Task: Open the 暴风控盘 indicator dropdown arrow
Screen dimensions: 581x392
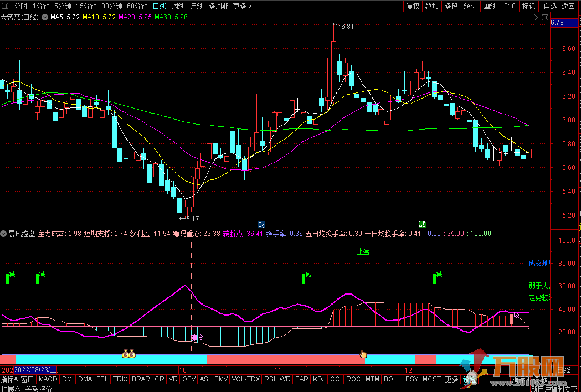Action: click(4, 234)
